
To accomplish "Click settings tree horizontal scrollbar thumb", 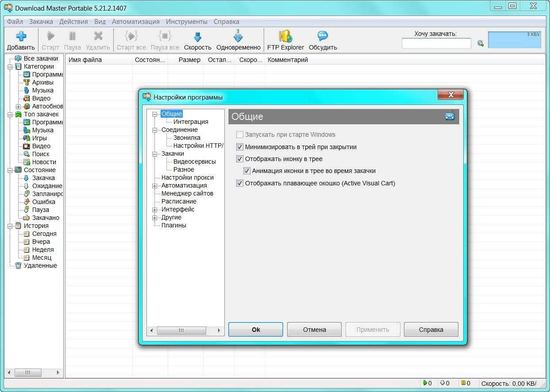I will click(x=181, y=331).
